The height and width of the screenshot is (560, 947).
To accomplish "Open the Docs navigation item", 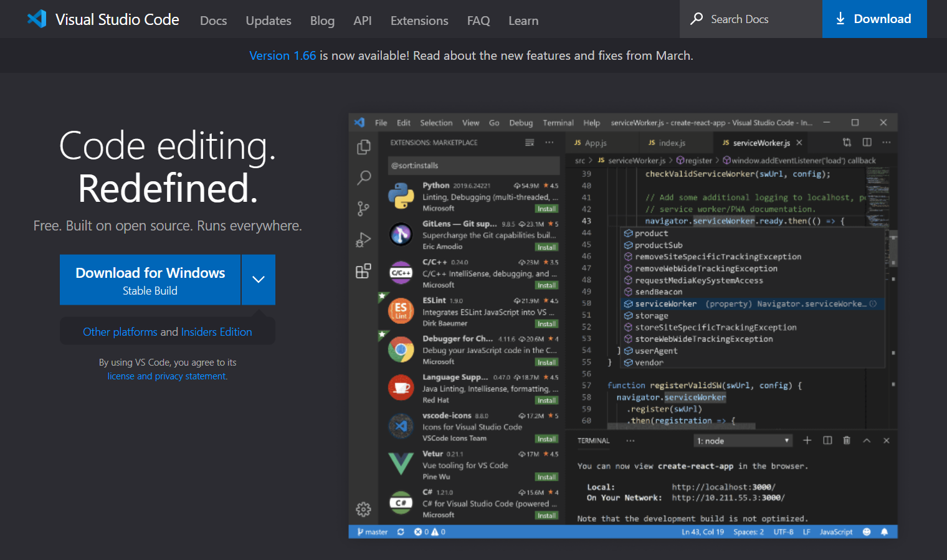I will pos(213,21).
